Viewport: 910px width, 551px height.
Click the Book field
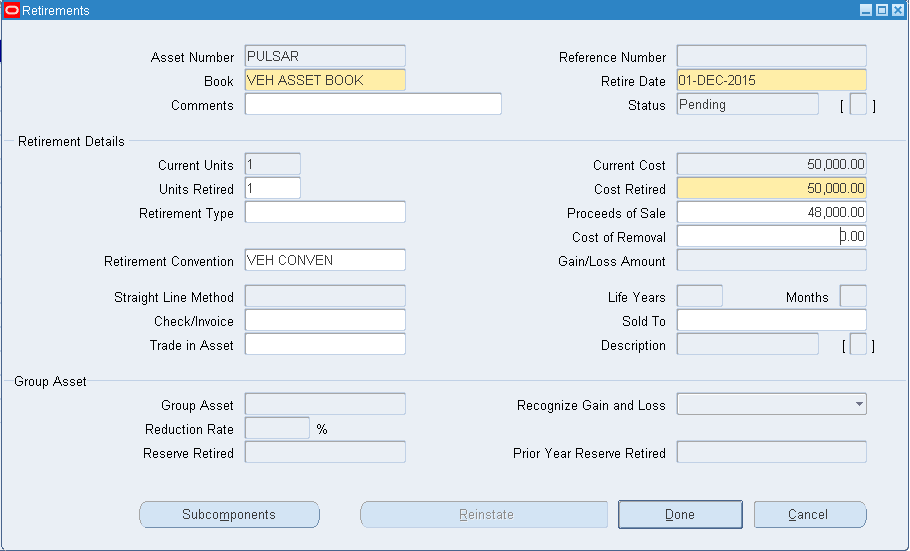pyautogui.click(x=325, y=80)
